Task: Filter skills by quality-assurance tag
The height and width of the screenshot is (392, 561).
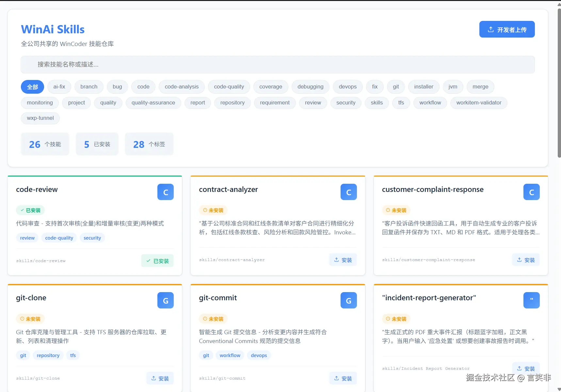Action: coord(153,103)
